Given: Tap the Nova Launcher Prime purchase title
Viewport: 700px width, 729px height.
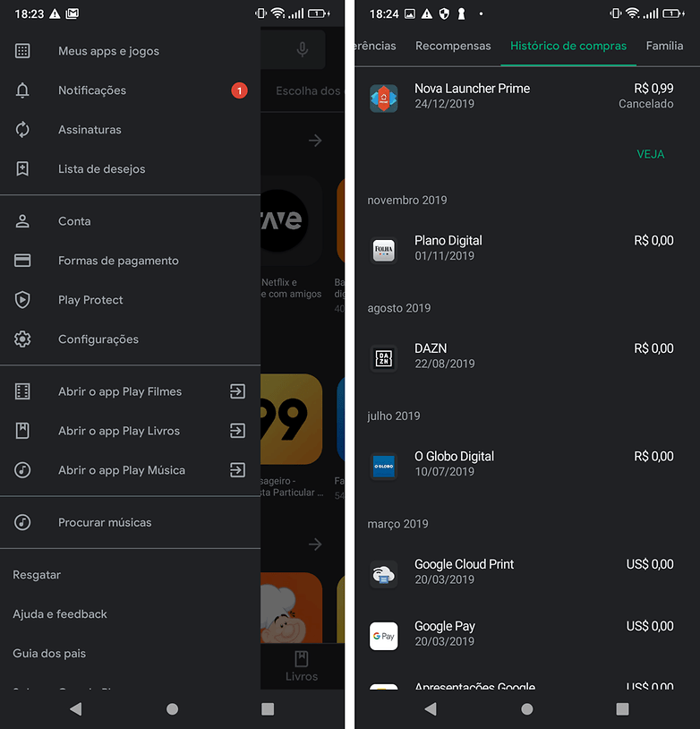Looking at the screenshot, I should 473,89.
